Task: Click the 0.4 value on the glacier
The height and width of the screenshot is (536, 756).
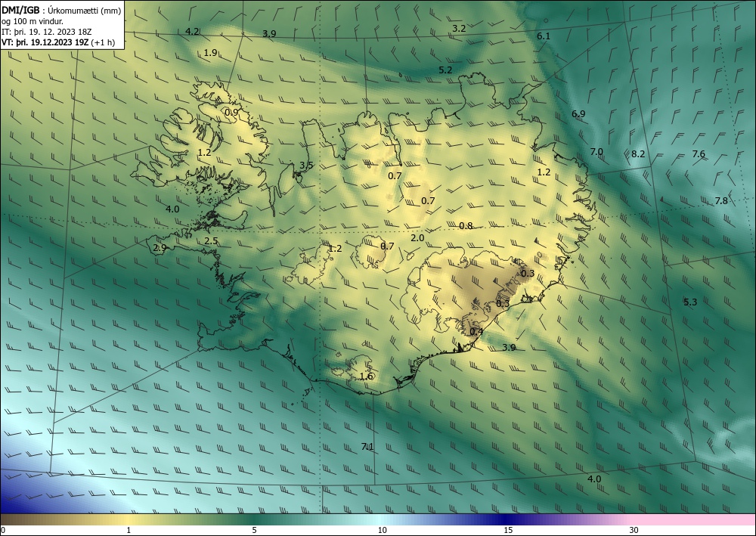Action: tap(476, 331)
